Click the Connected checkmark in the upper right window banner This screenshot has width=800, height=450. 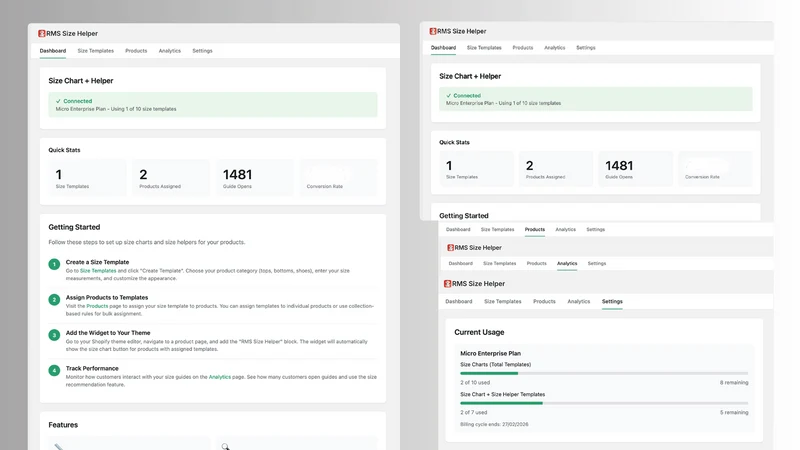point(448,95)
